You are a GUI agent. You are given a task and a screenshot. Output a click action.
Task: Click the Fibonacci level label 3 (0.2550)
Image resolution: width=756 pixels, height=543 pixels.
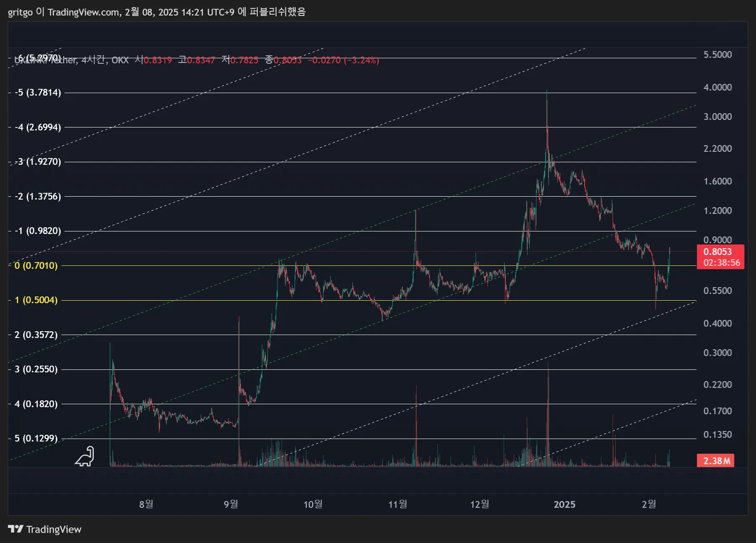tap(36, 369)
